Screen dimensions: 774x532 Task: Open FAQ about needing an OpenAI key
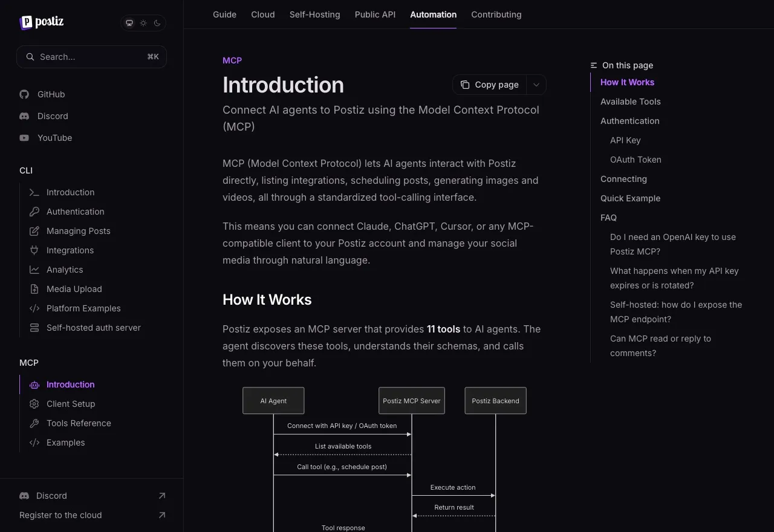[673, 244]
